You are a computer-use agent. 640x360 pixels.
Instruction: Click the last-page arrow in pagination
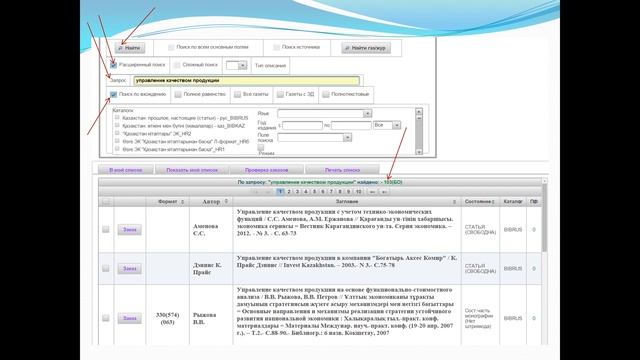[x=384, y=191]
